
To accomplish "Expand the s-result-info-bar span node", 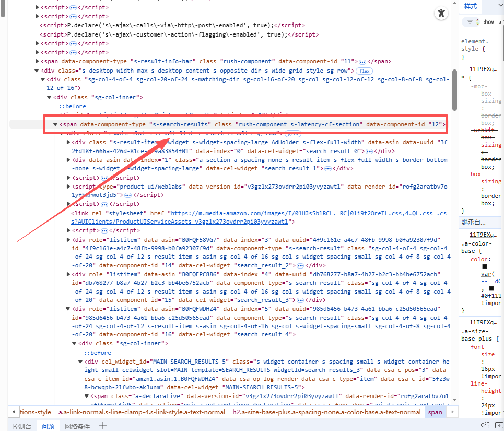I will click(37, 61).
